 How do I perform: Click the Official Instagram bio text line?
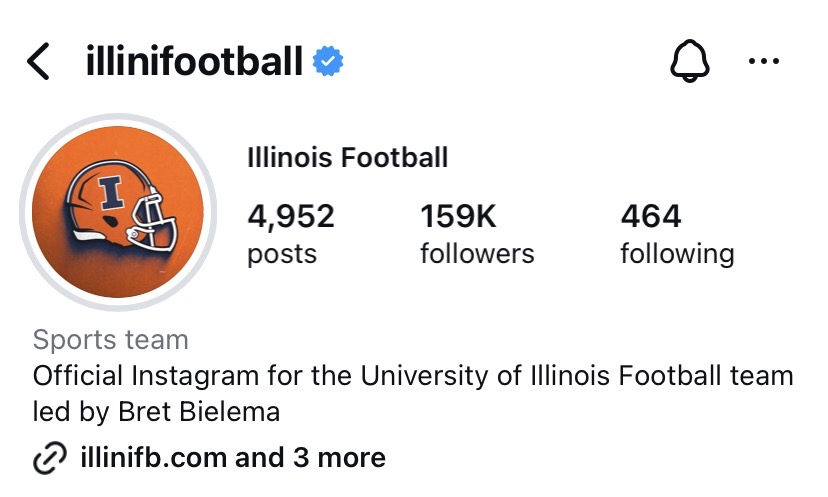pos(413,377)
